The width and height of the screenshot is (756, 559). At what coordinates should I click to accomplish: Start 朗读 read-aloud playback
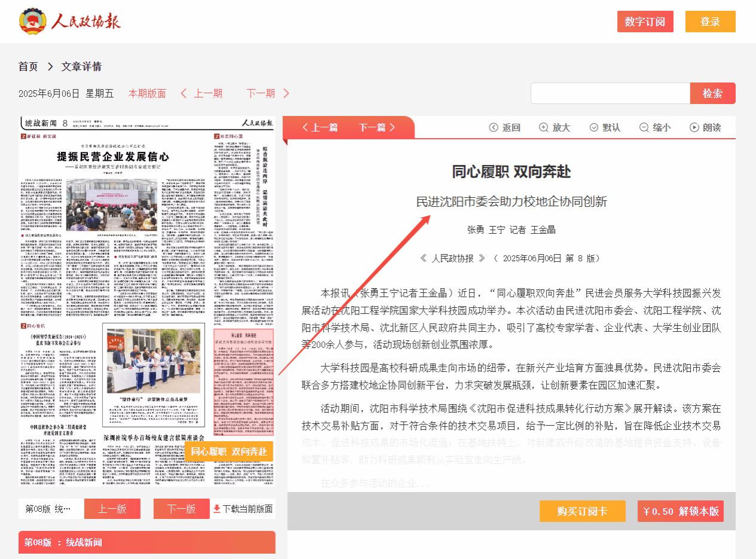pos(705,127)
